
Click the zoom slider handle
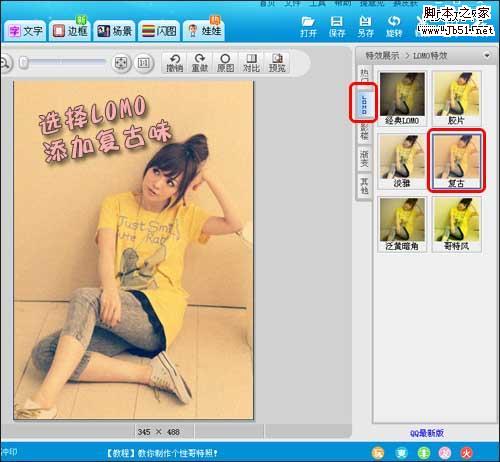click(x=24, y=63)
